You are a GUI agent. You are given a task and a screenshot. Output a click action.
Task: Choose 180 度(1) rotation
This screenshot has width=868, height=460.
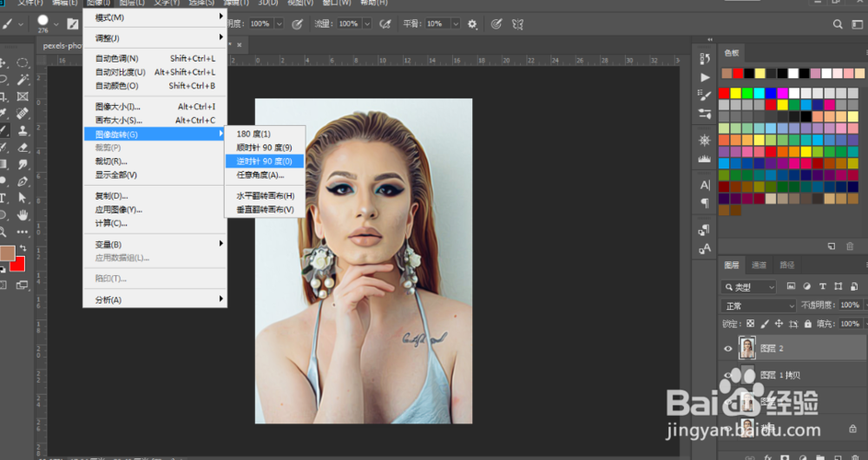(265, 134)
